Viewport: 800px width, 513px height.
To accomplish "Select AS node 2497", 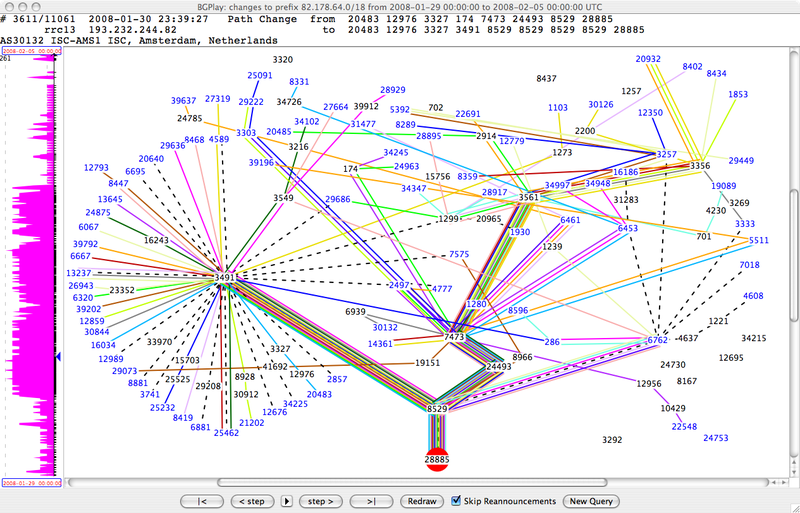I will [x=399, y=285].
